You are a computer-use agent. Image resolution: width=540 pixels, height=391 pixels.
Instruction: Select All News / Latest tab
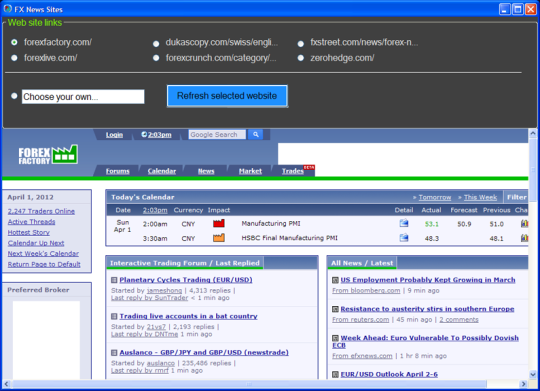point(362,263)
